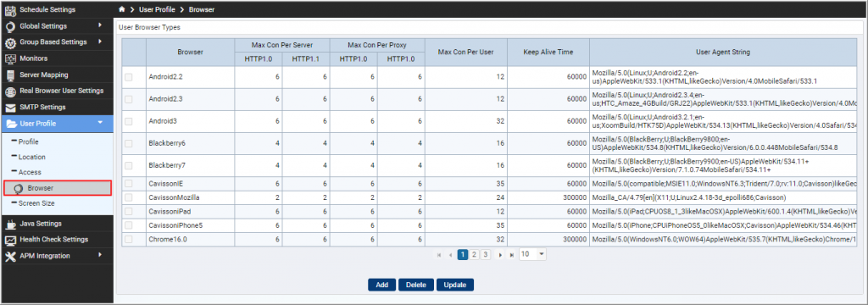Image resolution: width=868 pixels, height=305 pixels.
Task: Check the Android2.3 row checkbox
Action: 129,99
